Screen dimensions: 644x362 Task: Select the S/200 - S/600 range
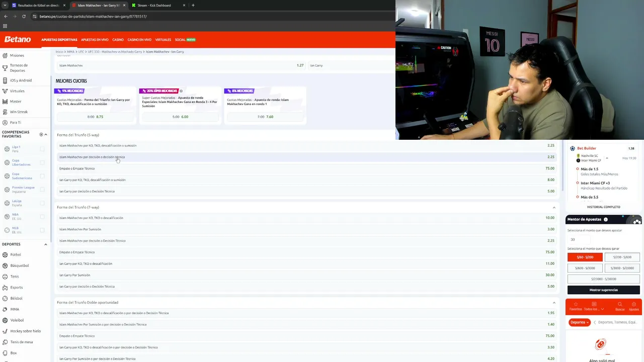pos(622,257)
